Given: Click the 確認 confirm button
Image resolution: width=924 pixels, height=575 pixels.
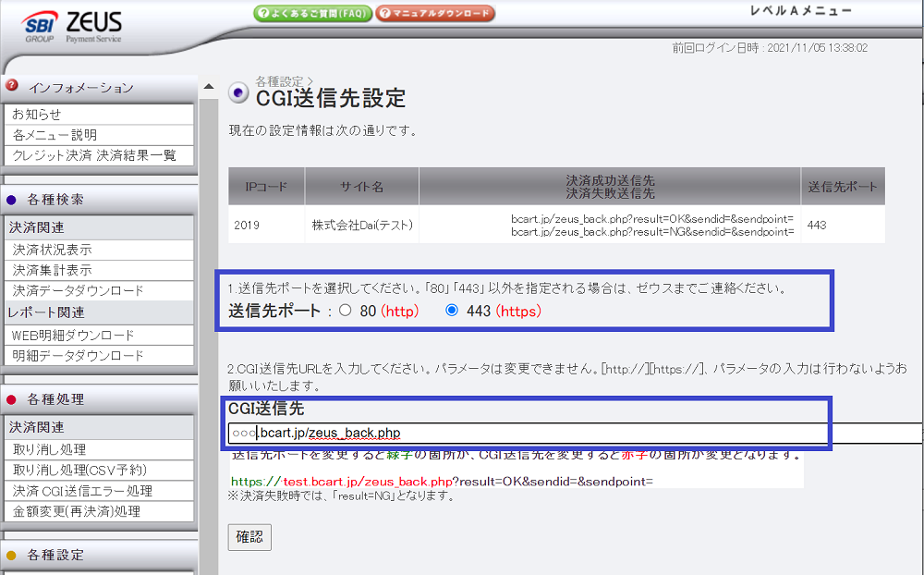Looking at the screenshot, I should tap(249, 537).
